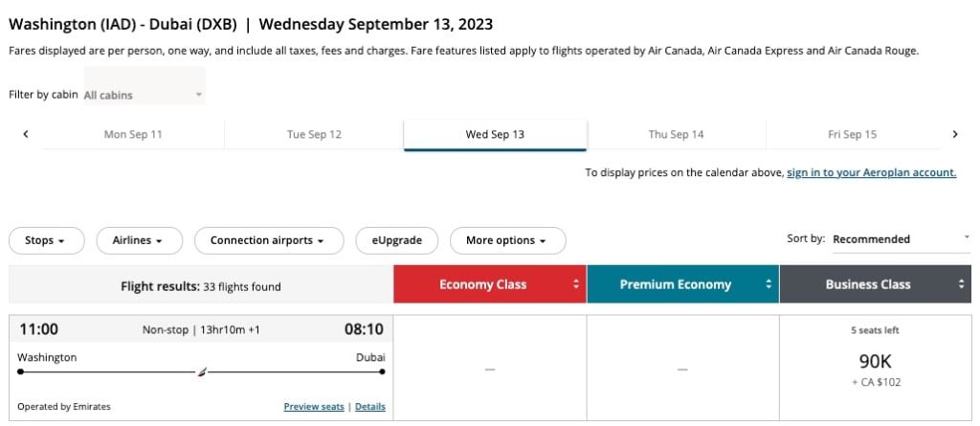Viewport: 980px width, 426px height.
Task: Select the Tue Sep 12 date tab
Action: (x=314, y=134)
